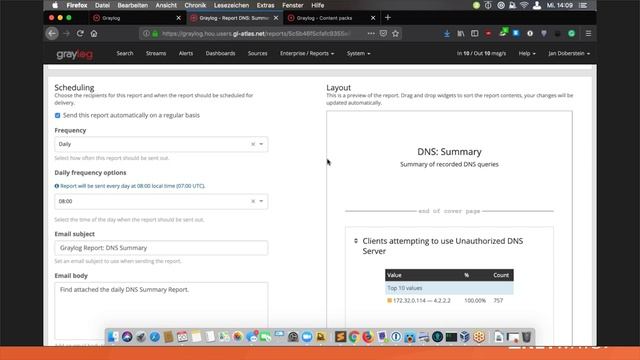Go back with the browser back arrow
The width and height of the screenshot is (640, 360).
52,33
